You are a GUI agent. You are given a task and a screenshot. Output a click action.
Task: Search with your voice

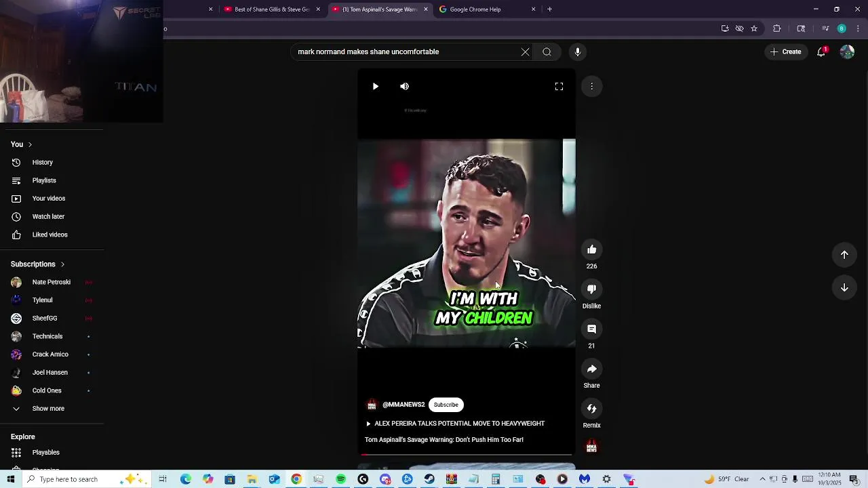[578, 52]
